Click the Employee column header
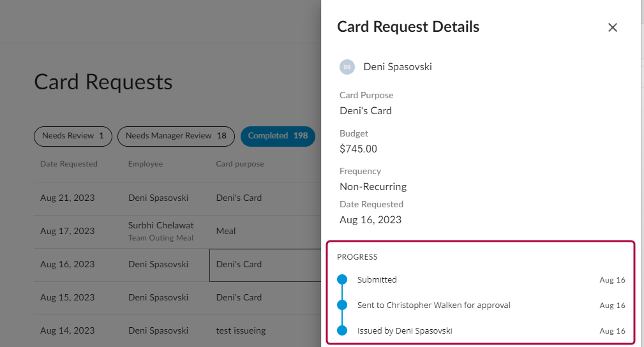Screen dimensions: 644x347 pos(146,164)
